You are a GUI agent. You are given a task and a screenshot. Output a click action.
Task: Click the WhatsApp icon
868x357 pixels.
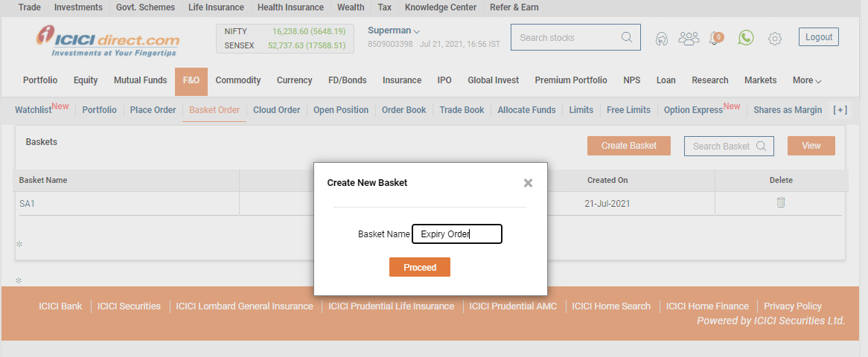pyautogui.click(x=746, y=37)
